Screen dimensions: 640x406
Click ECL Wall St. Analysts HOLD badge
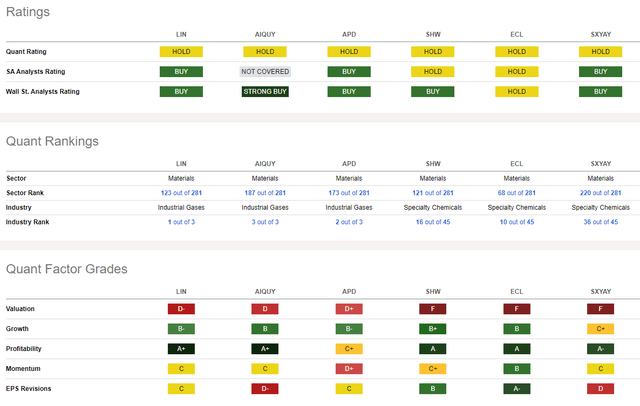pos(516,92)
